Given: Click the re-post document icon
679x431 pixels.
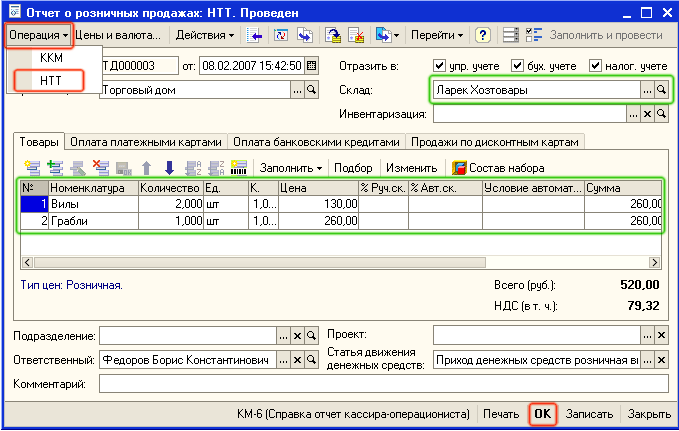Looking at the screenshot, I should [x=281, y=35].
